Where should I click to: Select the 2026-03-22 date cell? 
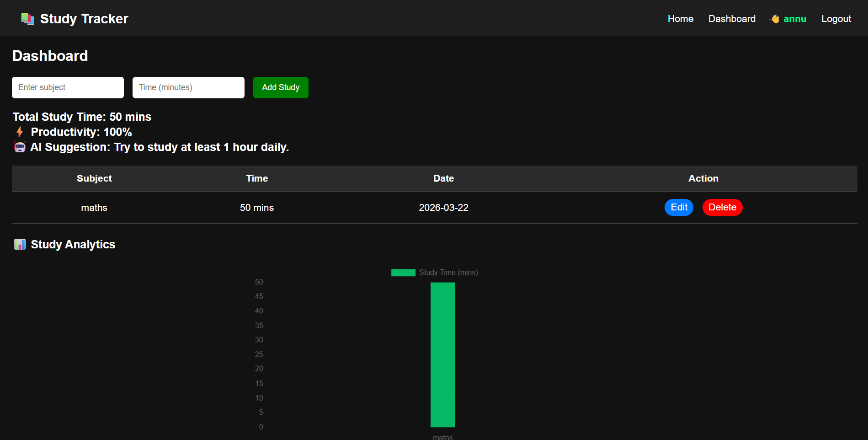click(x=443, y=208)
